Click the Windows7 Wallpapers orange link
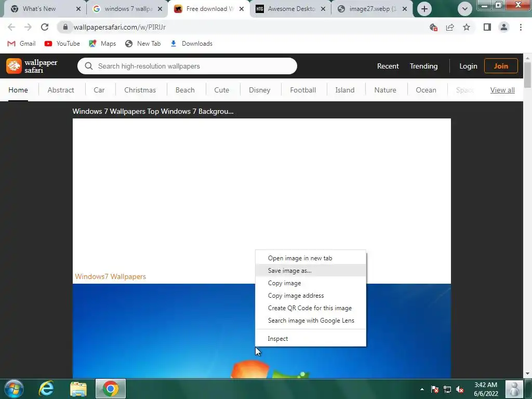 point(110,276)
